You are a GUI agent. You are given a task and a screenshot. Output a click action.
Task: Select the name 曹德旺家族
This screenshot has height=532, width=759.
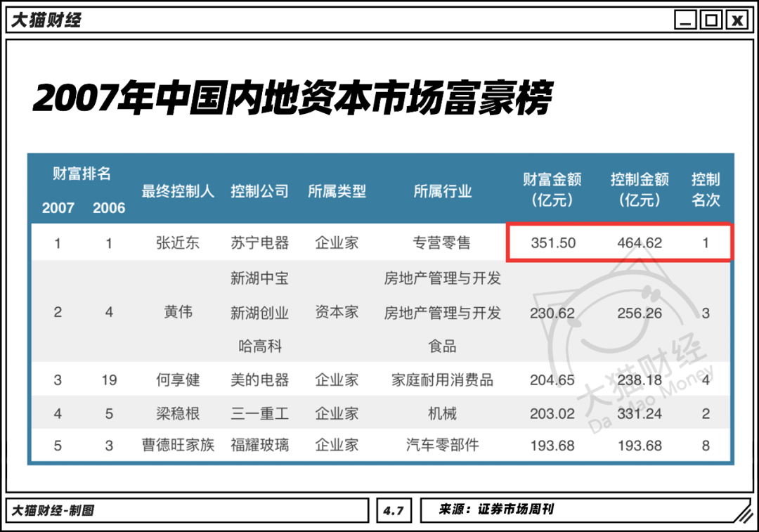tap(178, 445)
